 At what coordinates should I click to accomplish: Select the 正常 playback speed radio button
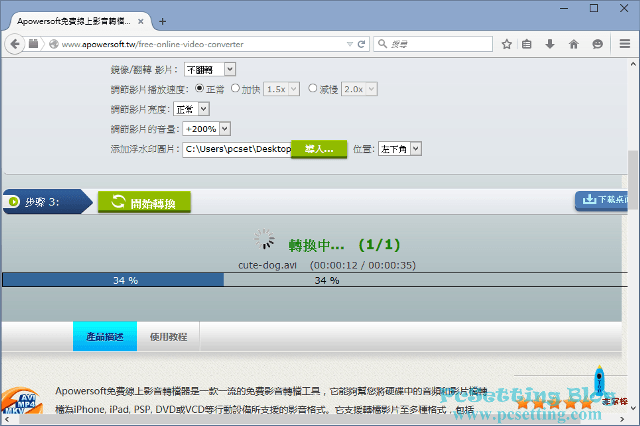[x=199, y=88]
